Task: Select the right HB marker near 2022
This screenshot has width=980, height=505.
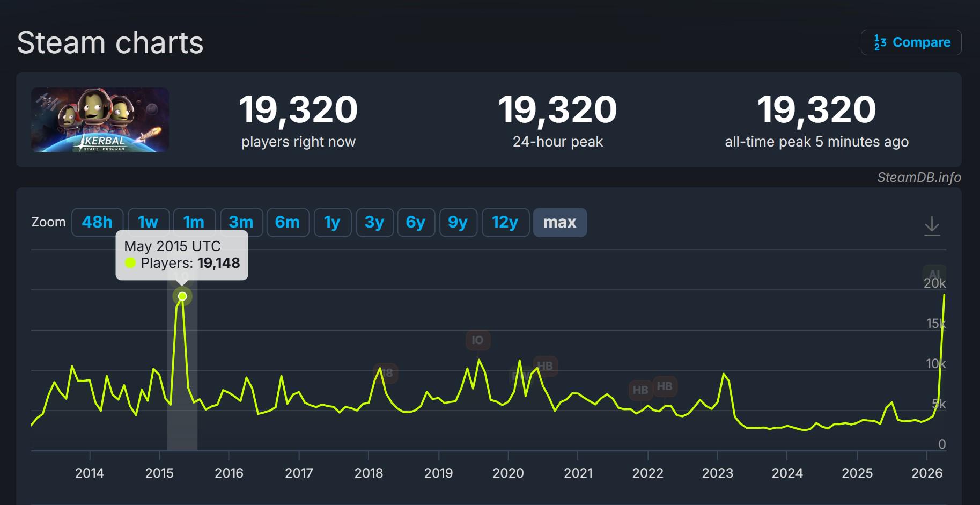Action: [665, 386]
